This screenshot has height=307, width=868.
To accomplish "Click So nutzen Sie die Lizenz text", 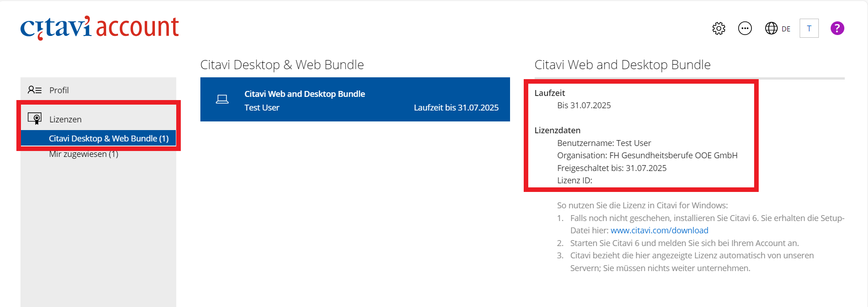I will tap(643, 206).
